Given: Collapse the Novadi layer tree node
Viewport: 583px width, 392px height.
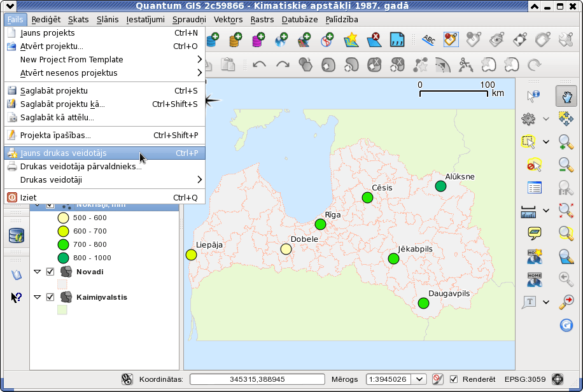Looking at the screenshot, I should click(37, 272).
